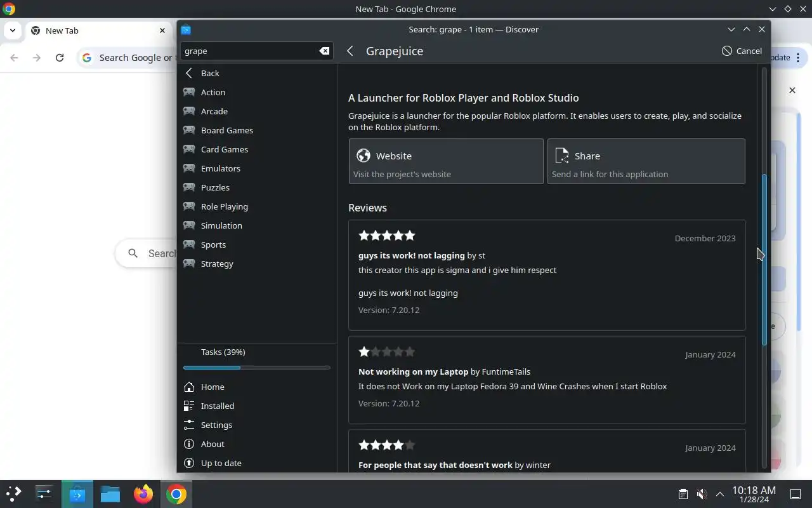
Task: Click Show Desktop button in taskbar
Action: click(x=796, y=494)
